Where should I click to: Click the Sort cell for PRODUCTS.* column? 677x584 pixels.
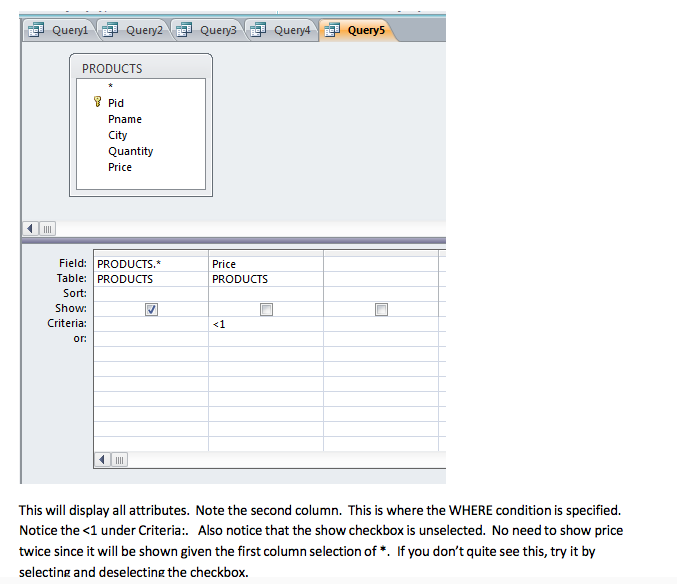coord(151,294)
